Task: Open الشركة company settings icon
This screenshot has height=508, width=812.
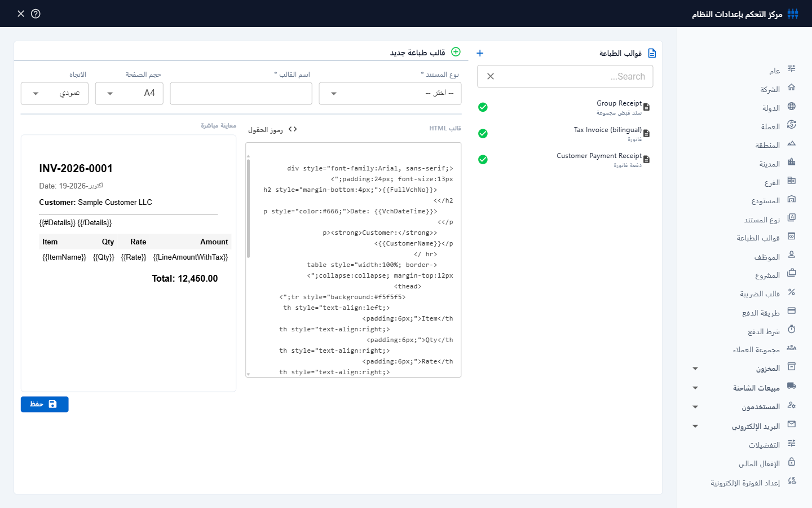Action: click(x=791, y=87)
